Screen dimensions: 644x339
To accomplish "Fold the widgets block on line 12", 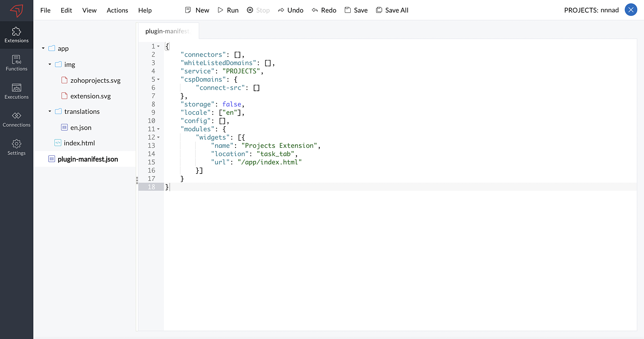I will 158,137.
